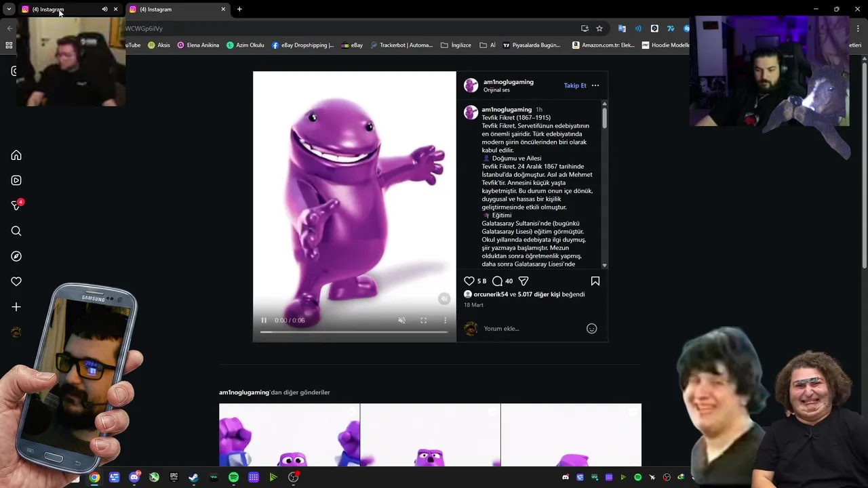This screenshot has width=868, height=488.
Task: Open Steam from the taskbar
Action: (193, 477)
